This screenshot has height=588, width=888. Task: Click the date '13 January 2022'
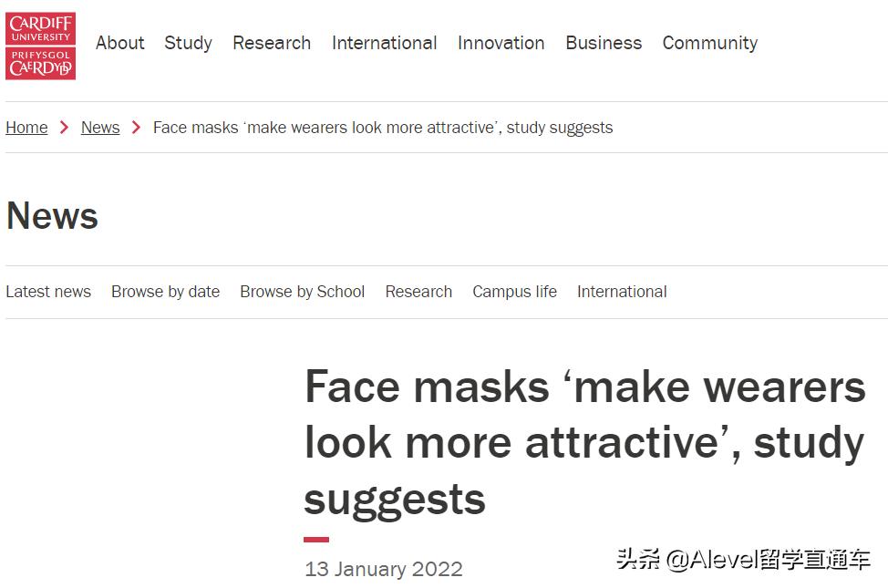384,569
